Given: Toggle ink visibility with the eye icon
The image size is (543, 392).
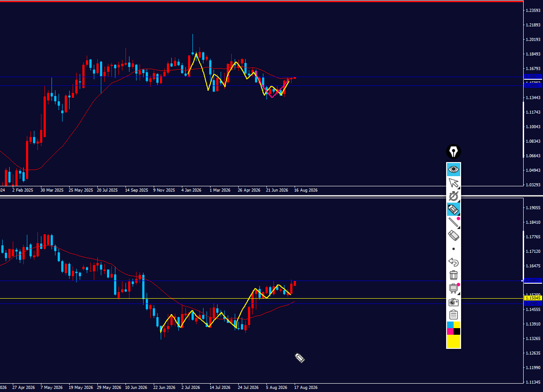Looking at the screenshot, I should (454, 169).
